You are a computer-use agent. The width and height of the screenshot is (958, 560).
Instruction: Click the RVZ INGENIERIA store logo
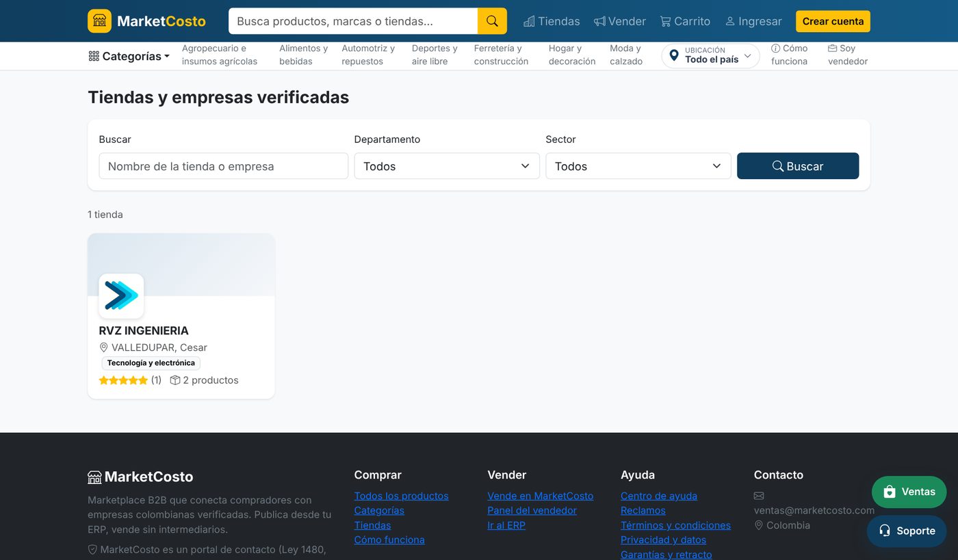(121, 296)
